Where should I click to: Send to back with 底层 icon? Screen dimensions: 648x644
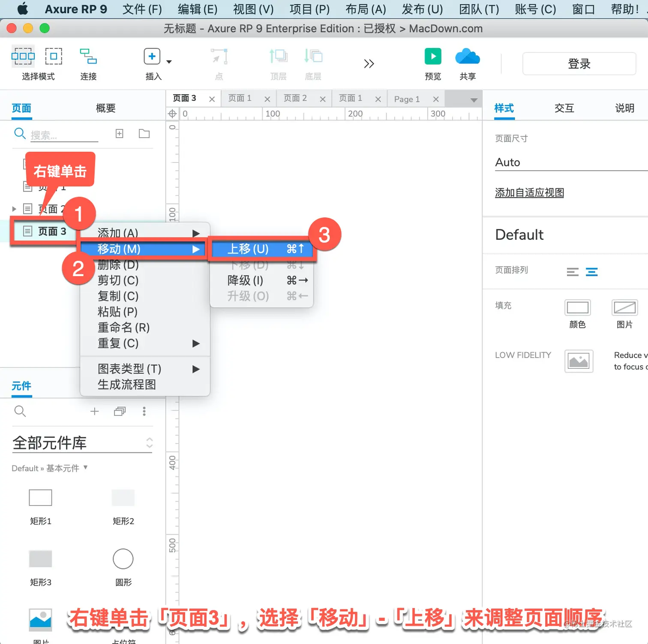(313, 57)
